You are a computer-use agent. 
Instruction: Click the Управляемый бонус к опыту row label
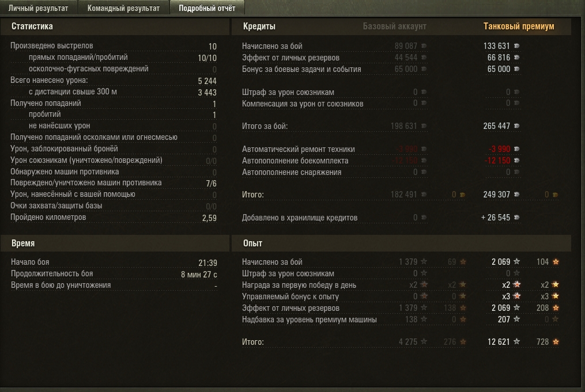290,296
